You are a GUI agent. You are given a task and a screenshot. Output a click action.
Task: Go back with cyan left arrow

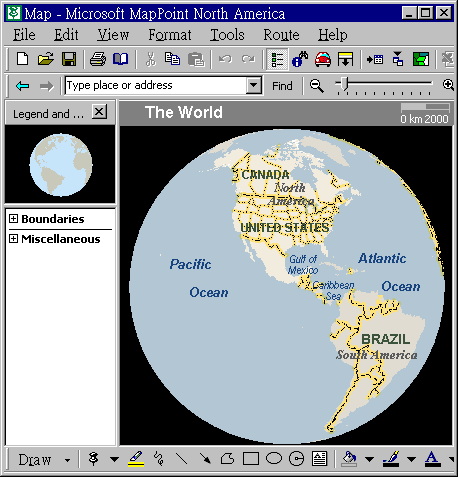22,86
